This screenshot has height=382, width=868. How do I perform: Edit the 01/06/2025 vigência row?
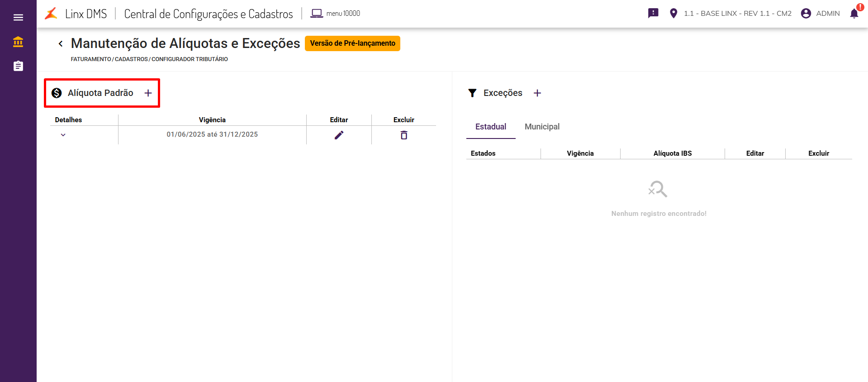[x=339, y=135]
